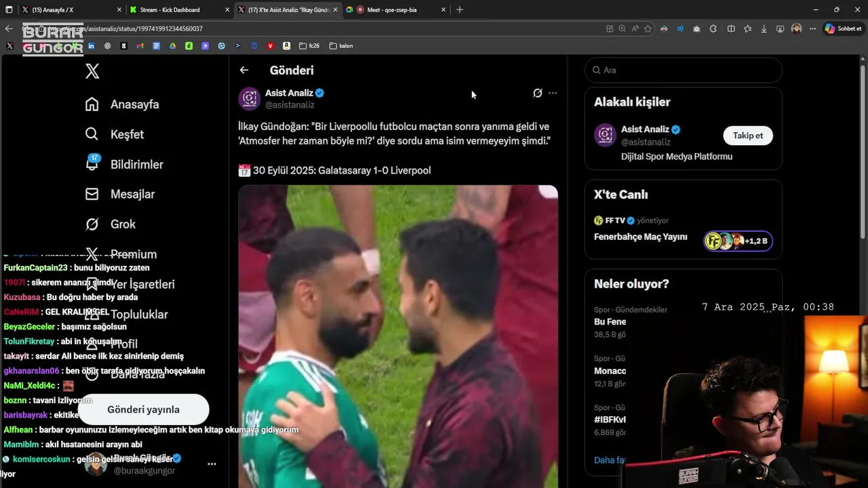Open the Gmail bookmark icon
This screenshot has width=868, height=488.
140,45
